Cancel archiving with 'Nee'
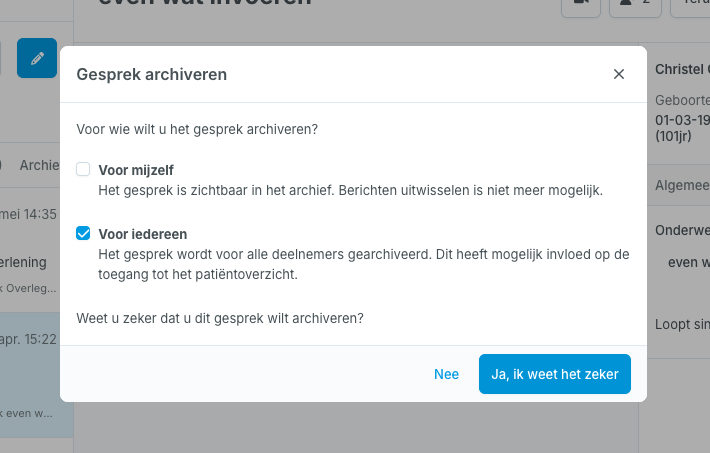 coord(446,374)
